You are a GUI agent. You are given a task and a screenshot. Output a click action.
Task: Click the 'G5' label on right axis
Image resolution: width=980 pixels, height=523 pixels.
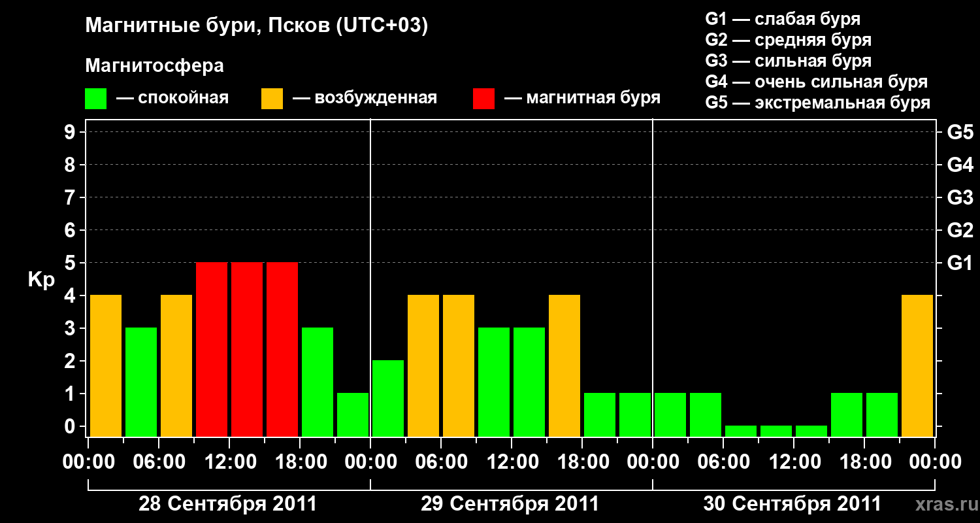960,133
